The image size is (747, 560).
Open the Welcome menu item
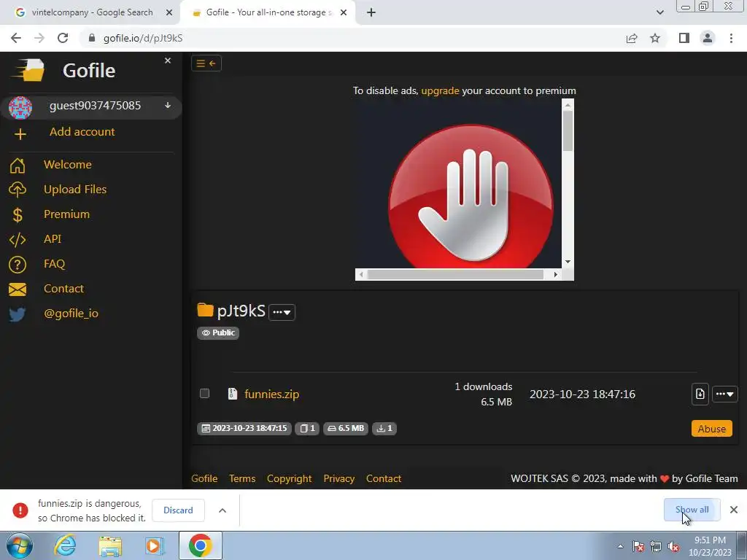[x=68, y=164]
